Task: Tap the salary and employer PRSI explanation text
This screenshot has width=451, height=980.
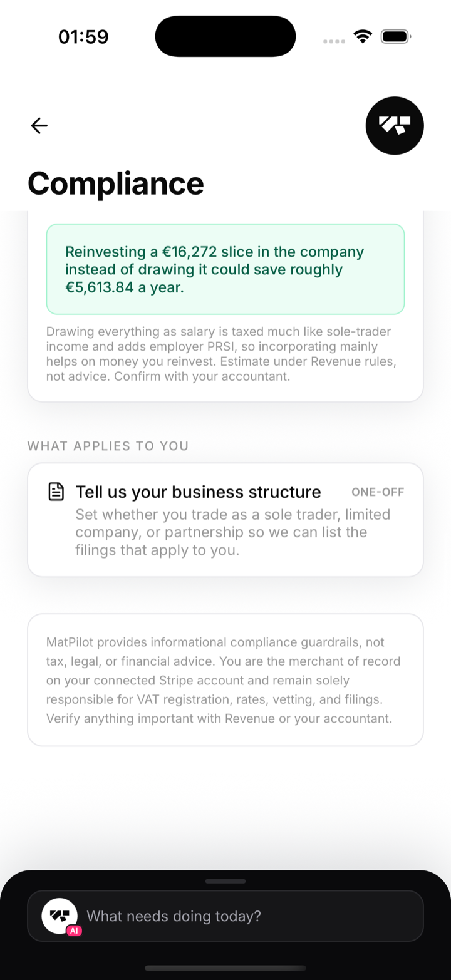Action: [x=222, y=354]
